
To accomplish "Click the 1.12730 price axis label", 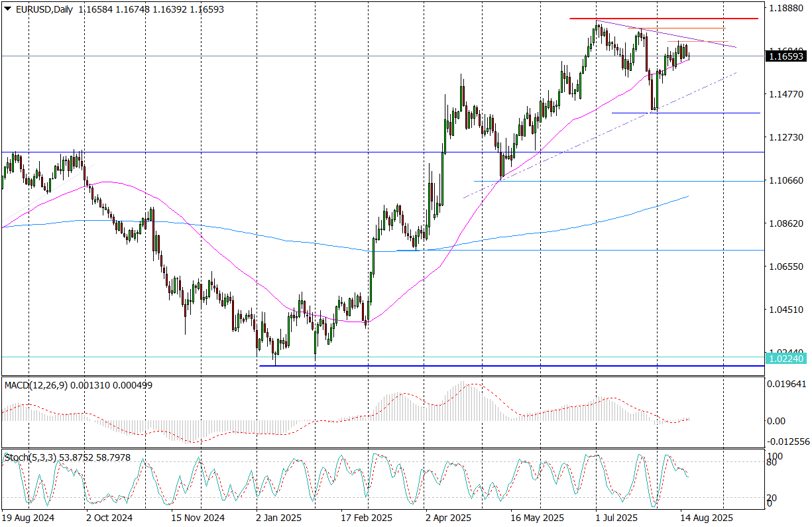I will [x=785, y=137].
